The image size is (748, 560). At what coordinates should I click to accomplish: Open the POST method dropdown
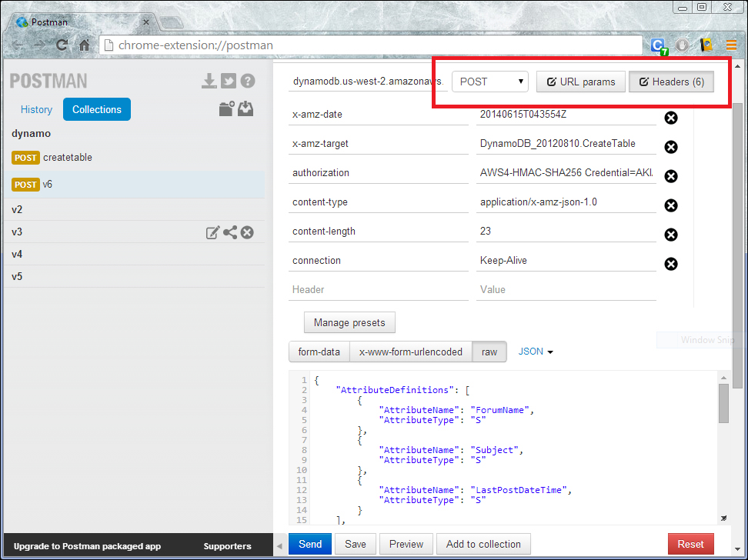coord(490,82)
